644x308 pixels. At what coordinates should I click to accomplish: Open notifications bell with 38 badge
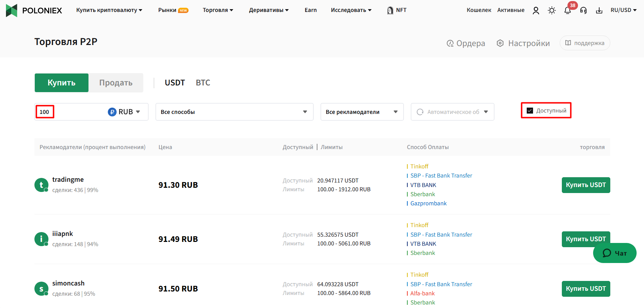(x=568, y=11)
